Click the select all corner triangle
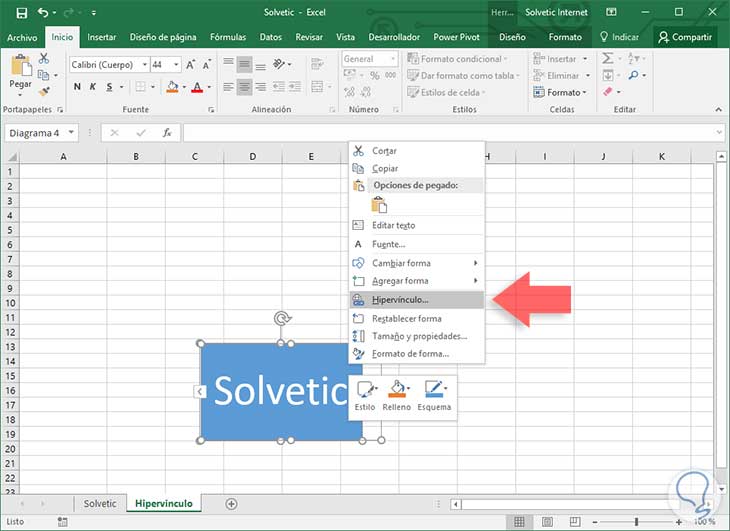This screenshot has height=531, width=730. pyautogui.click(x=12, y=157)
